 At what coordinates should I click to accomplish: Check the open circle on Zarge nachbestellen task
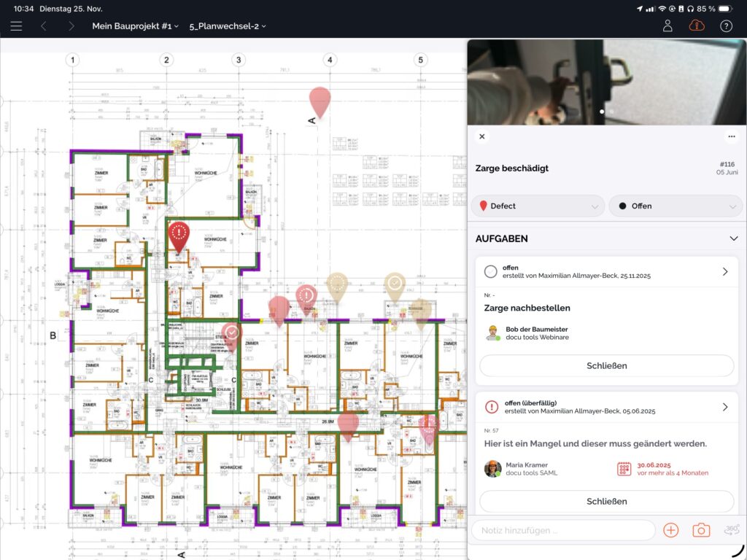[x=491, y=271]
